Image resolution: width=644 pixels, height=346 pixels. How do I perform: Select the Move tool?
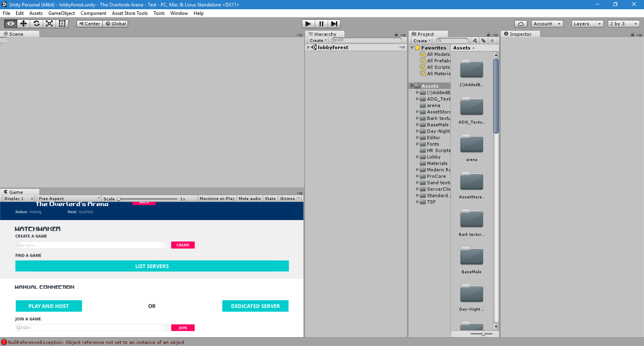click(24, 24)
